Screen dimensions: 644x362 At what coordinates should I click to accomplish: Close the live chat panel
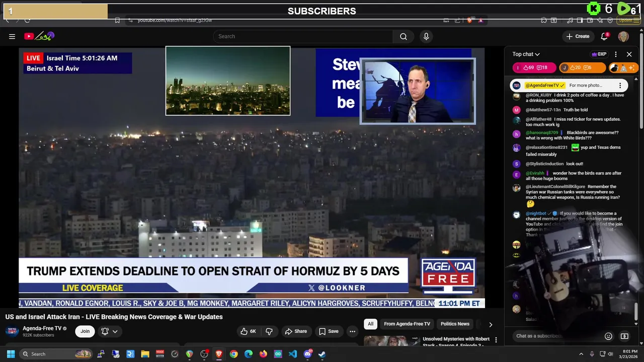[629, 54]
